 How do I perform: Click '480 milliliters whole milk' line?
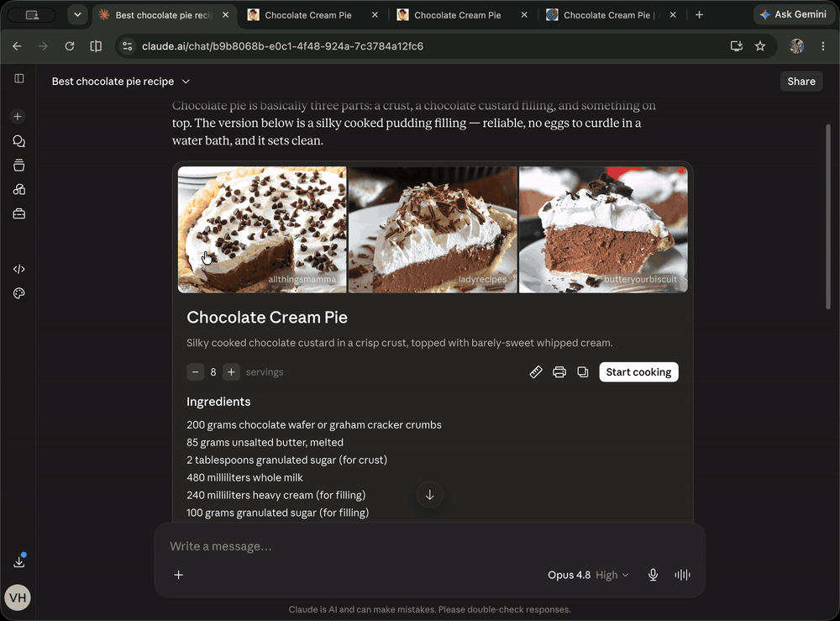coord(244,477)
